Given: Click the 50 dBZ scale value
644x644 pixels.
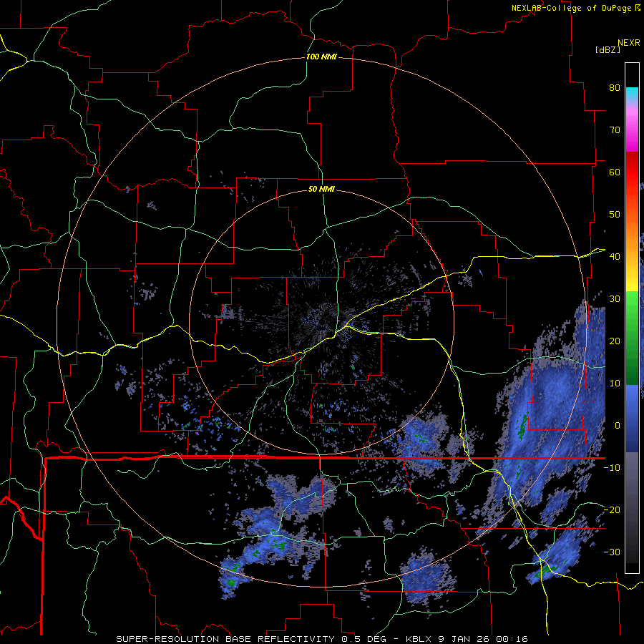Looking at the screenshot, I should pos(615,215).
